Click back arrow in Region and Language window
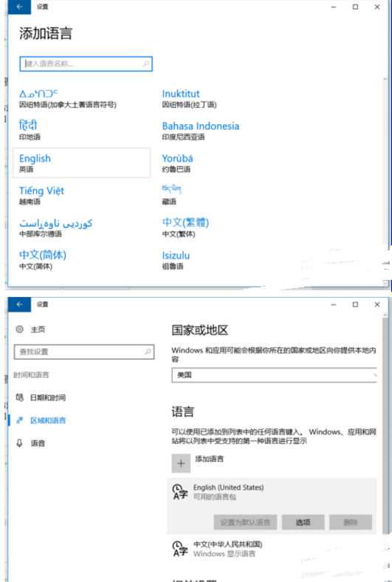This screenshot has height=582, width=392. pyautogui.click(x=19, y=304)
